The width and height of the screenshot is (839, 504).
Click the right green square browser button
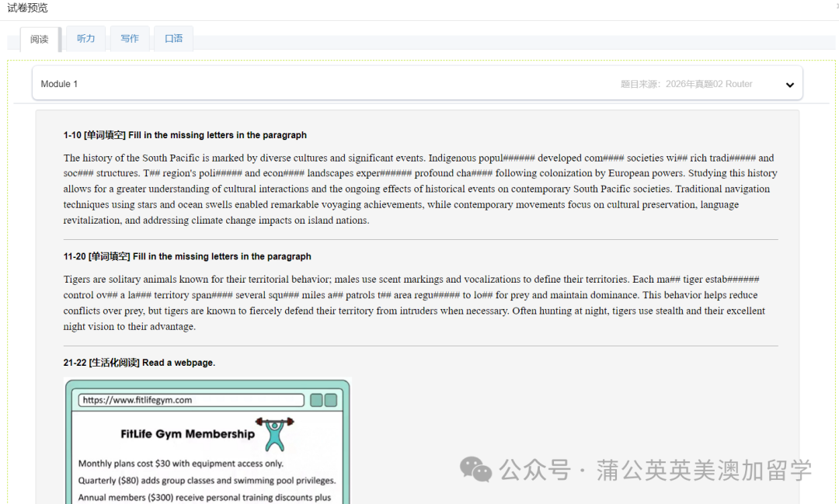331,401
